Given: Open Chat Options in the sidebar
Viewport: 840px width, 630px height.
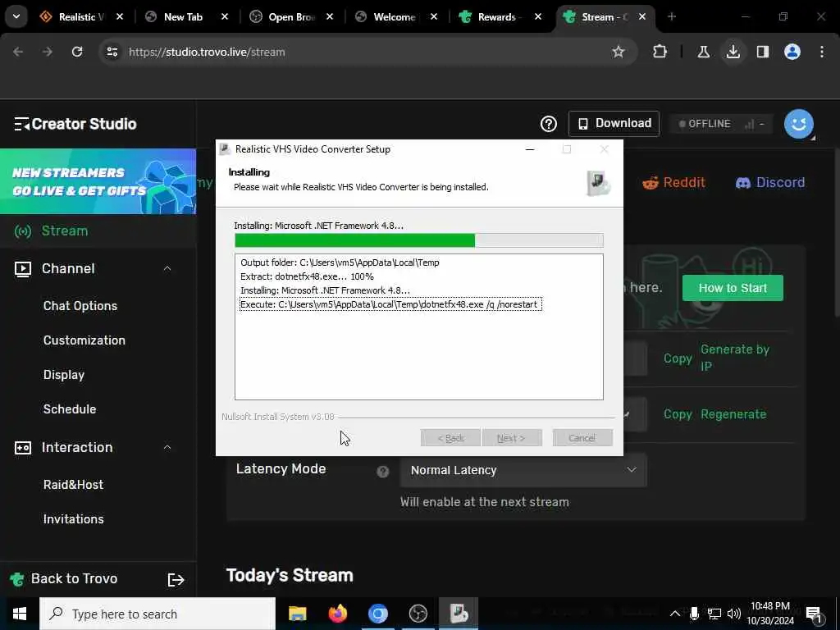Looking at the screenshot, I should 80,306.
